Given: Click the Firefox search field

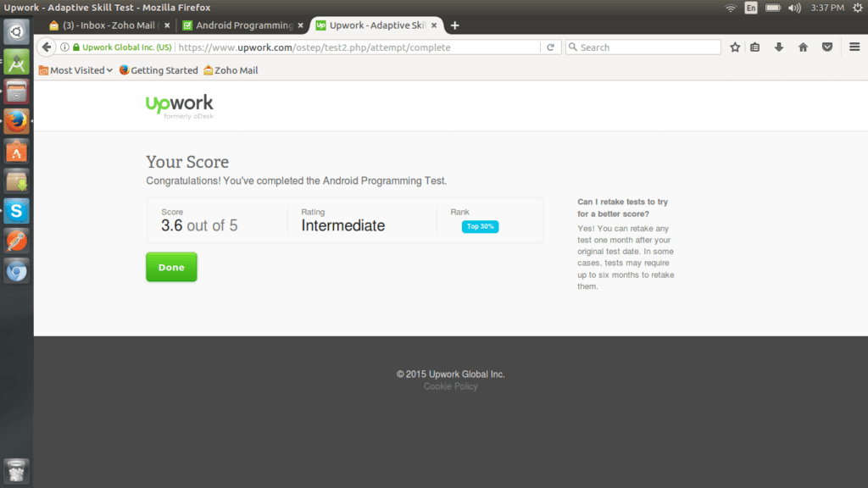Looking at the screenshot, I should (643, 47).
